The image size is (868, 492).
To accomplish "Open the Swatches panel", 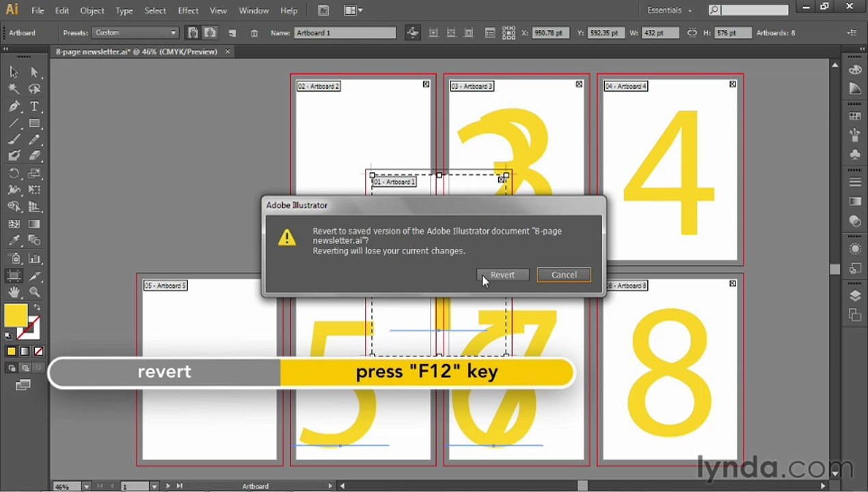I will click(855, 117).
